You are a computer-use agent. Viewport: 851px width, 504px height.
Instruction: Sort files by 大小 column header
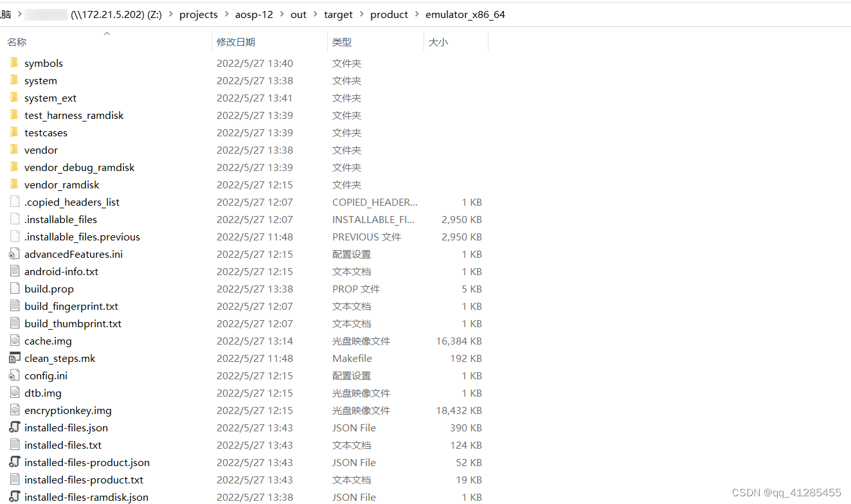pyautogui.click(x=438, y=42)
